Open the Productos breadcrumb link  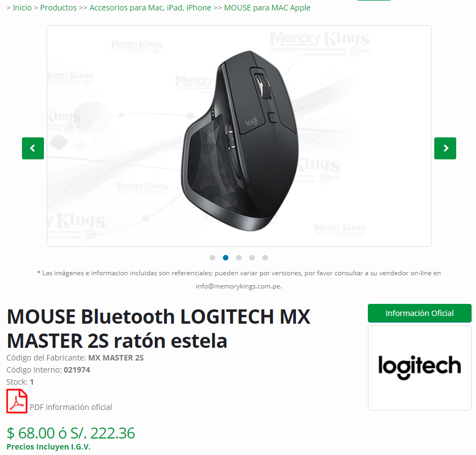click(58, 8)
